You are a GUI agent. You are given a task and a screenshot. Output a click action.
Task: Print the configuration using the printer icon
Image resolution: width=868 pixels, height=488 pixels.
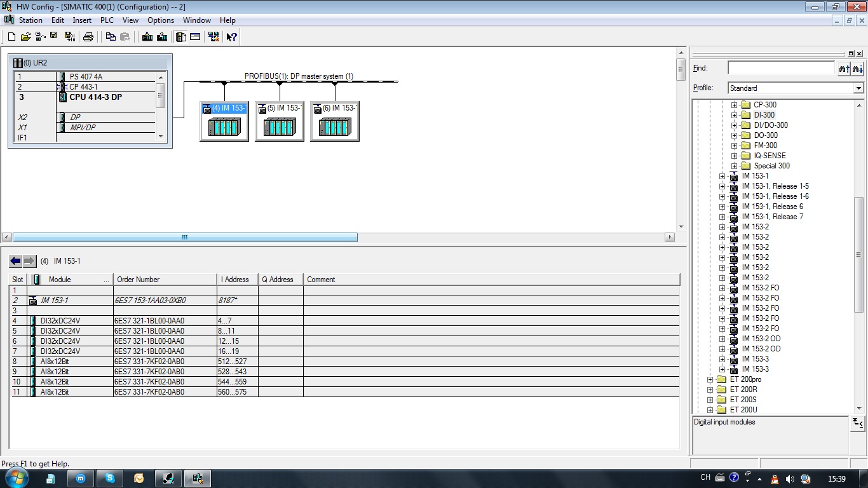click(x=88, y=37)
